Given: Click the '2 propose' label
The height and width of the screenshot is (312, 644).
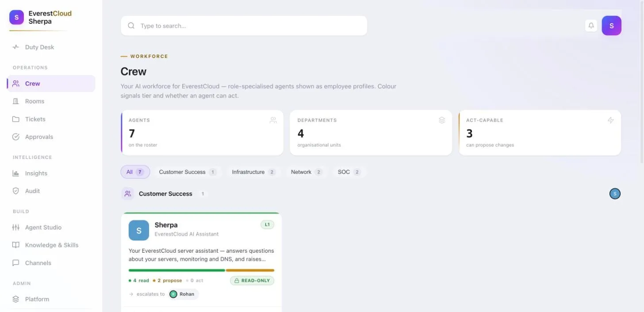Looking at the screenshot, I should 167,281.
